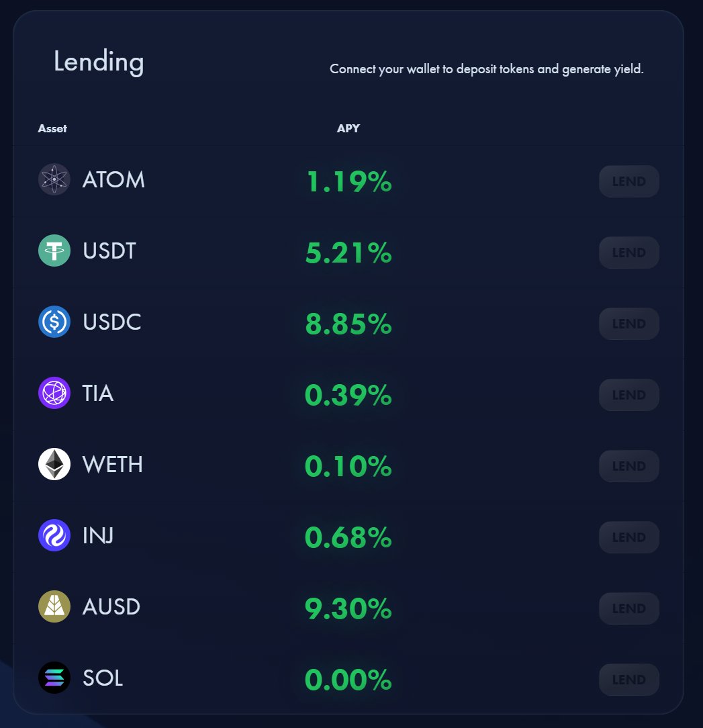Click the ATOM token icon
The image size is (703, 728).
tap(54, 179)
